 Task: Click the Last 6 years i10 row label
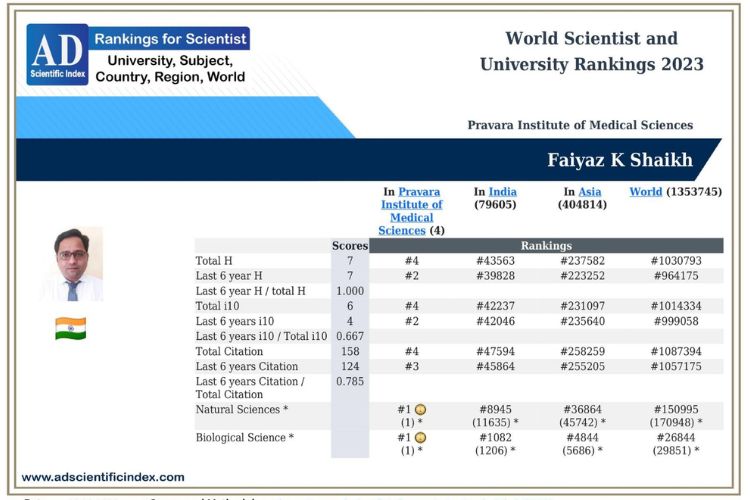pyautogui.click(x=235, y=321)
